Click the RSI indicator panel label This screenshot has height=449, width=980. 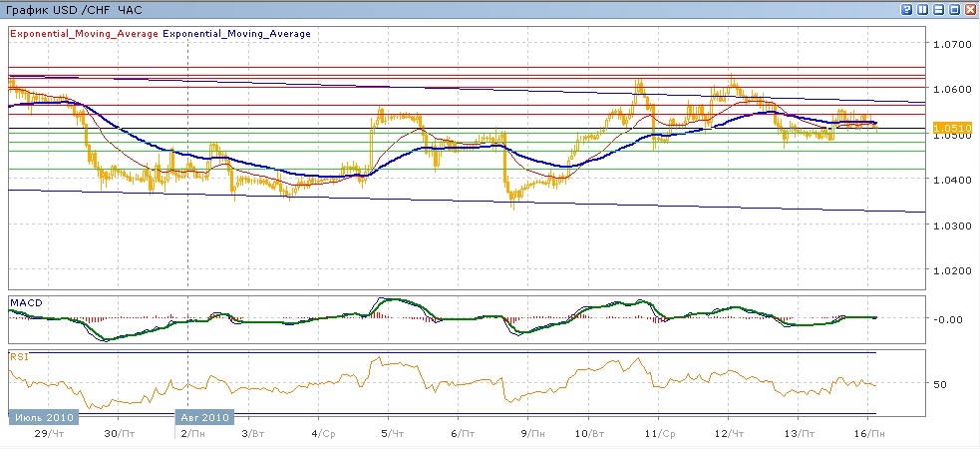pyautogui.click(x=19, y=356)
